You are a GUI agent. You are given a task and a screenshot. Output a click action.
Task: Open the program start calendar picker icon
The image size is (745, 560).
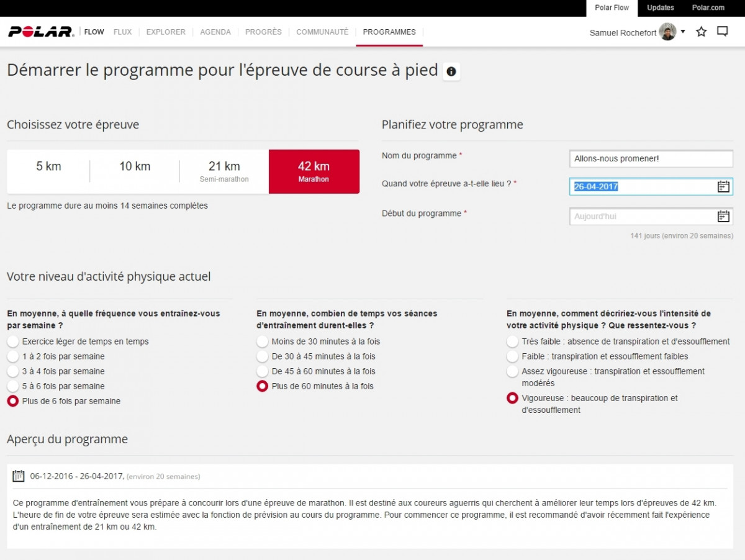pyautogui.click(x=723, y=217)
